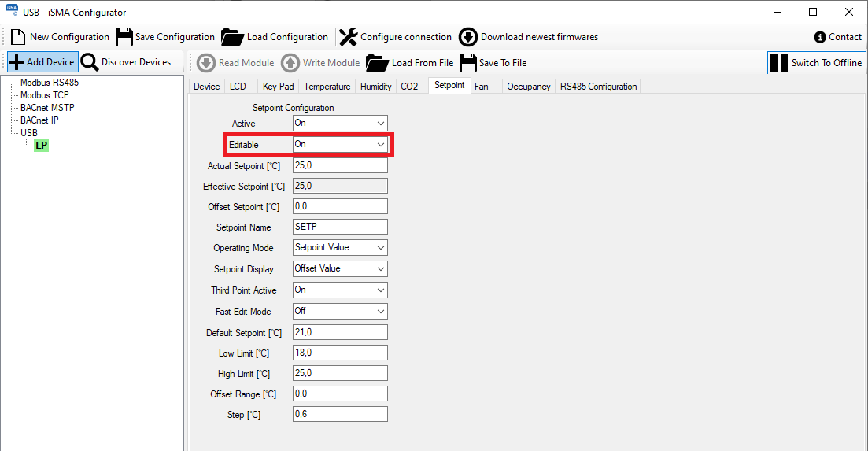This screenshot has height=451, width=868.
Task: Expand the Editable dropdown
Action: click(x=340, y=145)
